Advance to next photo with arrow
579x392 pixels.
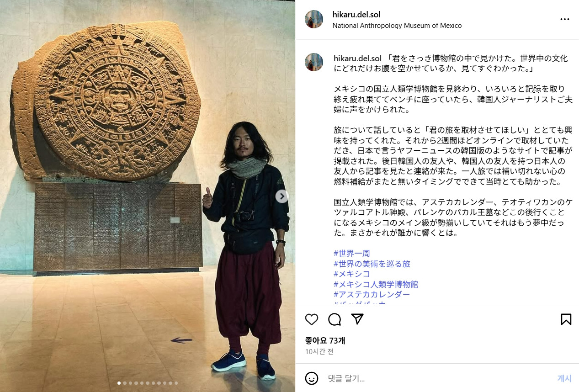click(282, 196)
